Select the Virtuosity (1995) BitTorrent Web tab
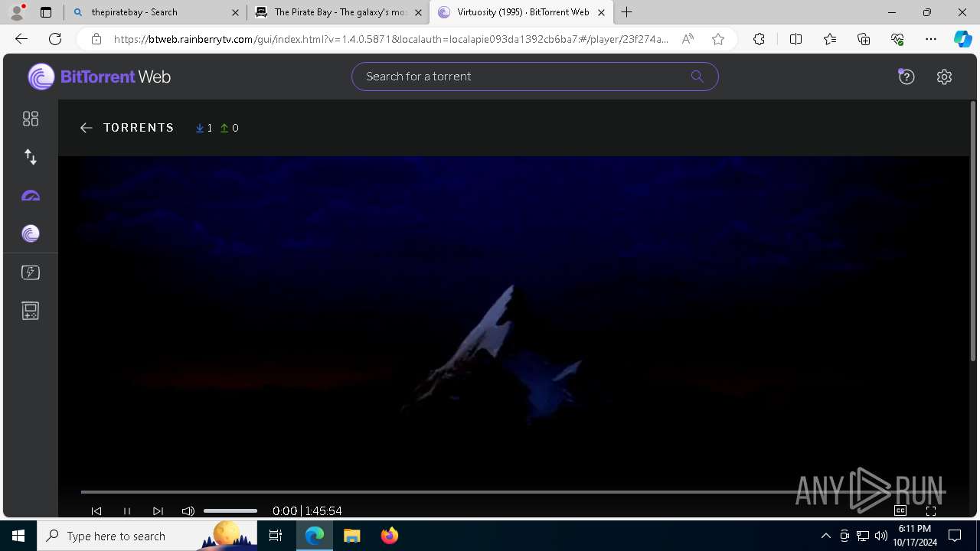Viewport: 980px width, 551px height. 521,12
